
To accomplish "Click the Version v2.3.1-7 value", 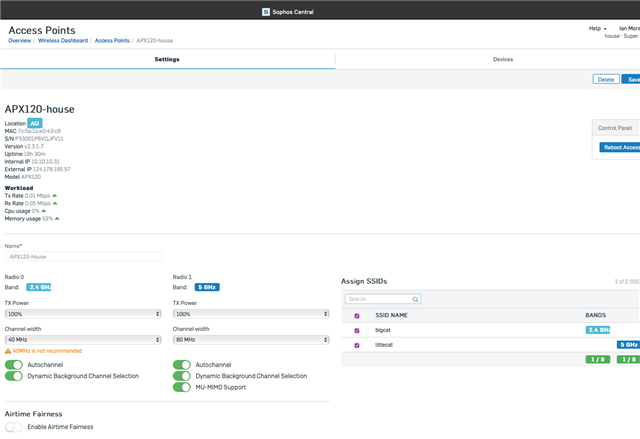I will [x=34, y=146].
